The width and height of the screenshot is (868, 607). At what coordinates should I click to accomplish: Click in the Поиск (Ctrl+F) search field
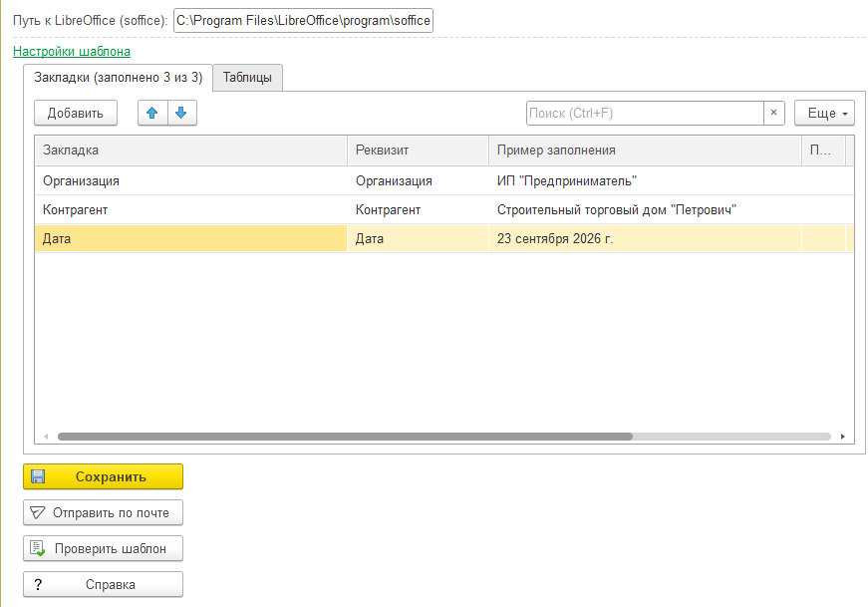coord(645,113)
